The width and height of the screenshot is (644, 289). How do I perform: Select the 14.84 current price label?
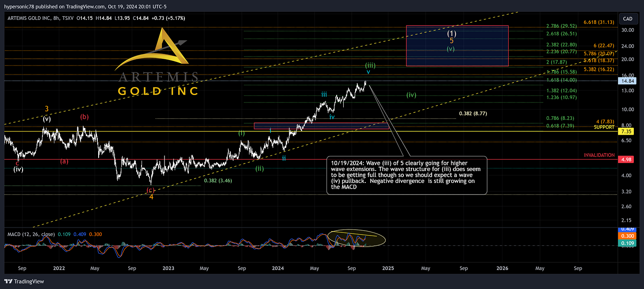click(628, 81)
